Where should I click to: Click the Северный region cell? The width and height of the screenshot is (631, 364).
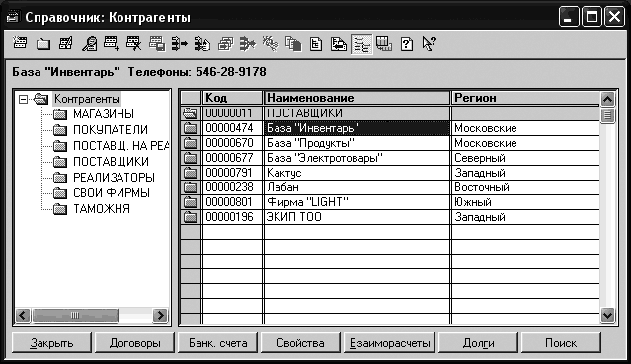(x=525, y=158)
